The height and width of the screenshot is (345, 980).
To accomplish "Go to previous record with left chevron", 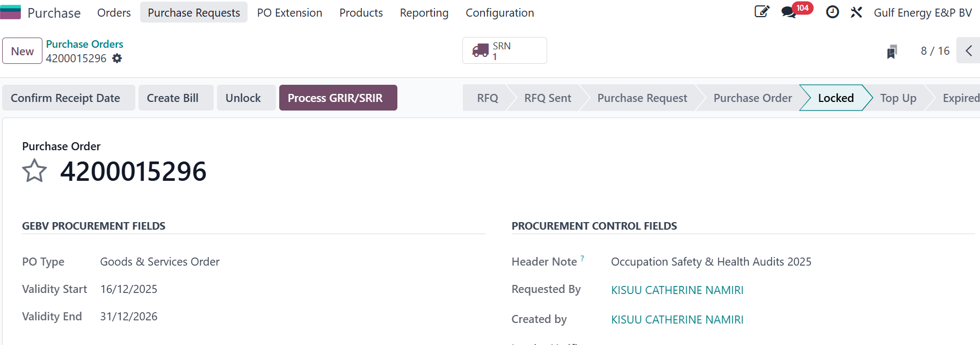I will pyautogui.click(x=969, y=50).
